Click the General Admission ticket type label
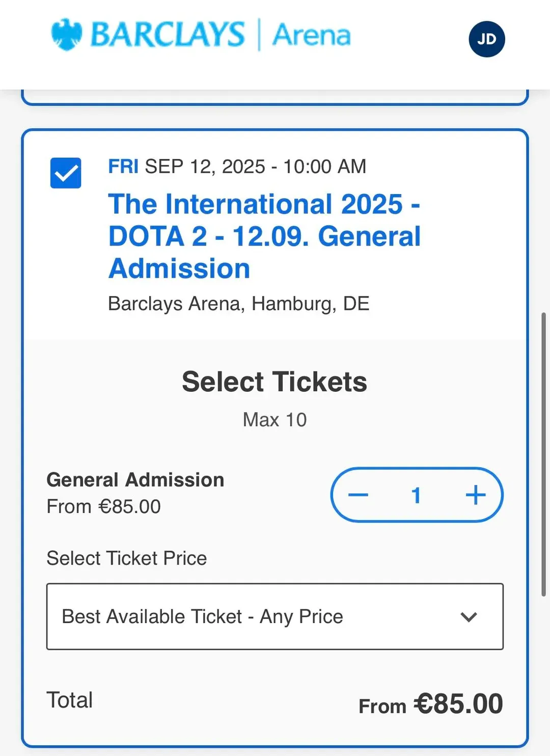This screenshot has width=550, height=756. (135, 480)
